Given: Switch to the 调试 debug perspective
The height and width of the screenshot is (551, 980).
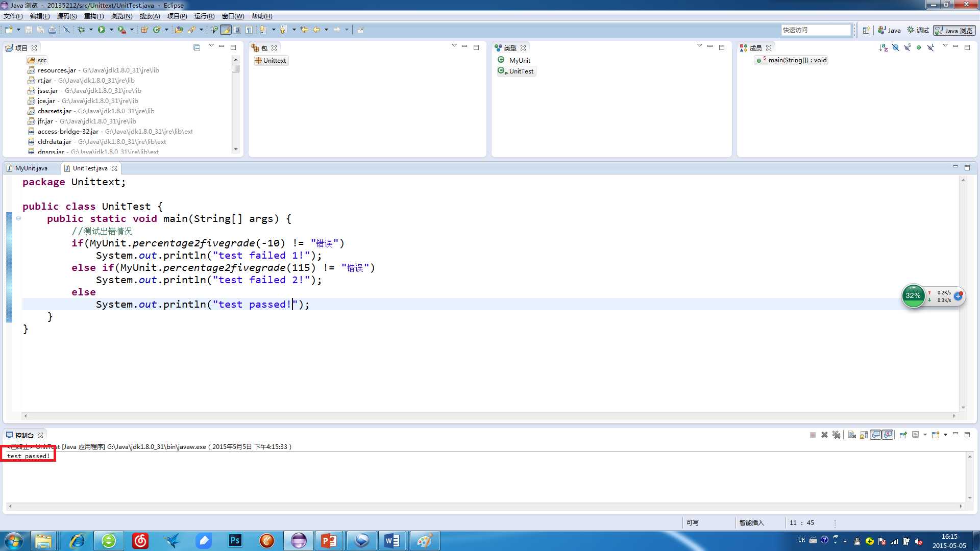Looking at the screenshot, I should [x=918, y=31].
